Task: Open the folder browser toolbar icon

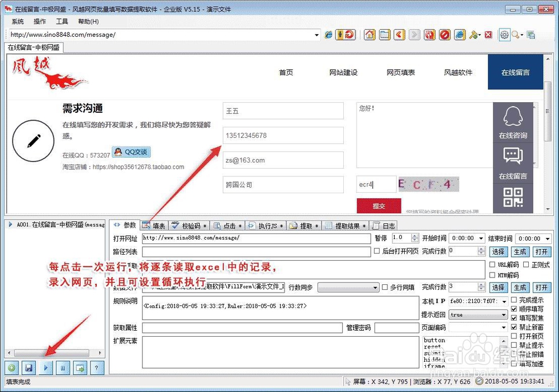Action: [385, 35]
